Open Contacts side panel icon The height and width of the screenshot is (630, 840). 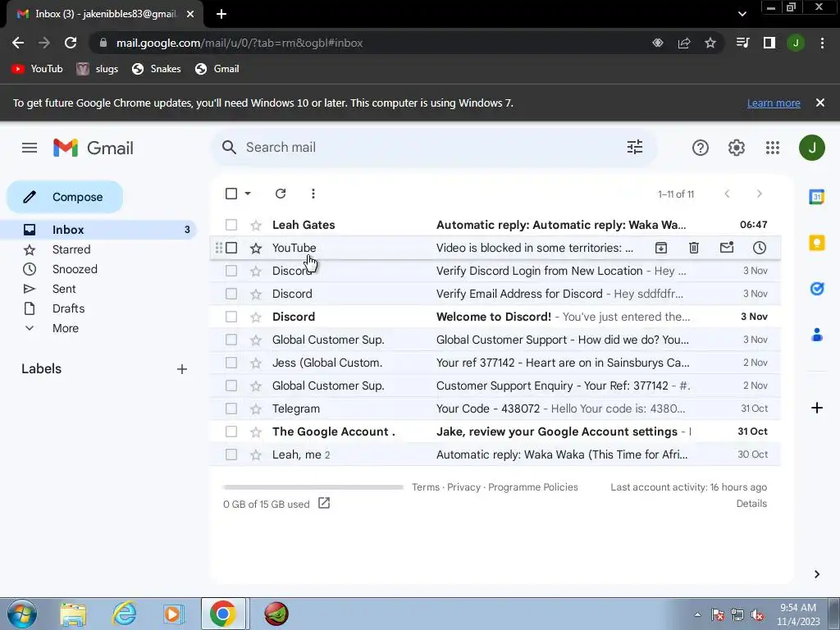[817, 336]
